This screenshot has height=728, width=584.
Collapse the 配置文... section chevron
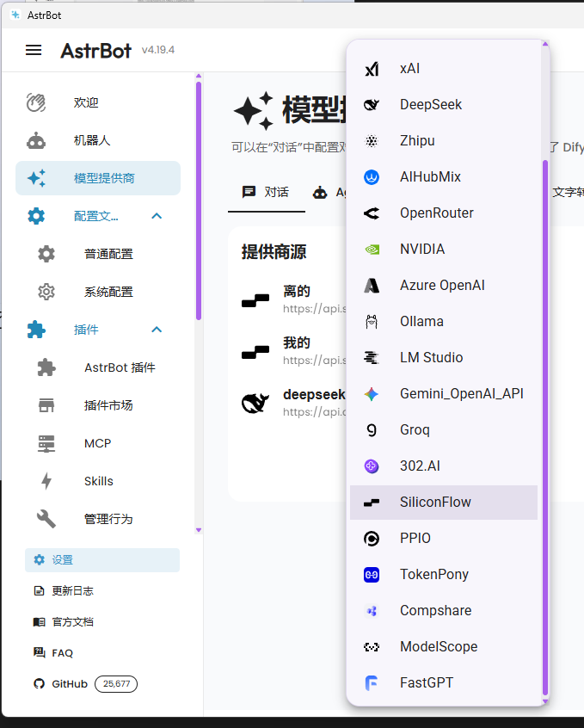tap(157, 216)
